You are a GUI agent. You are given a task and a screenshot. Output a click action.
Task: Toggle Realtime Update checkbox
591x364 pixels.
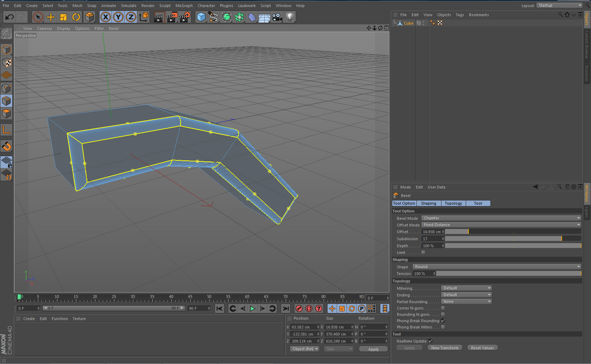pyautogui.click(x=431, y=341)
